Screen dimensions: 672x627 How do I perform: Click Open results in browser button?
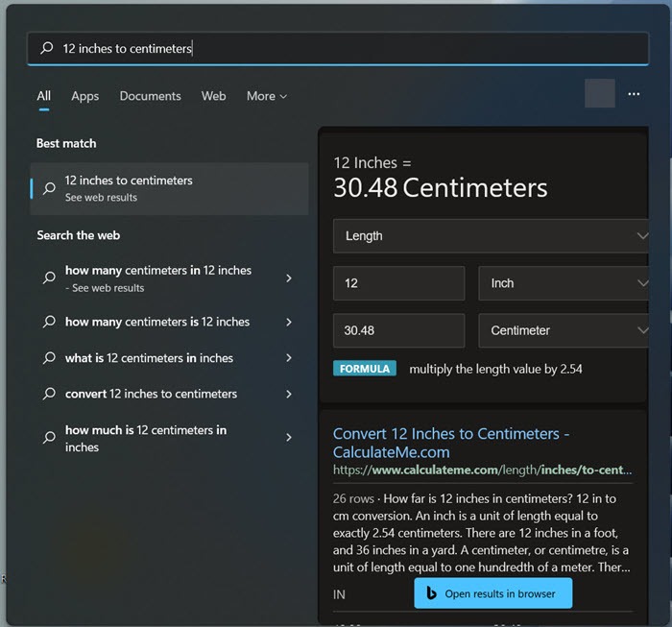coord(492,593)
